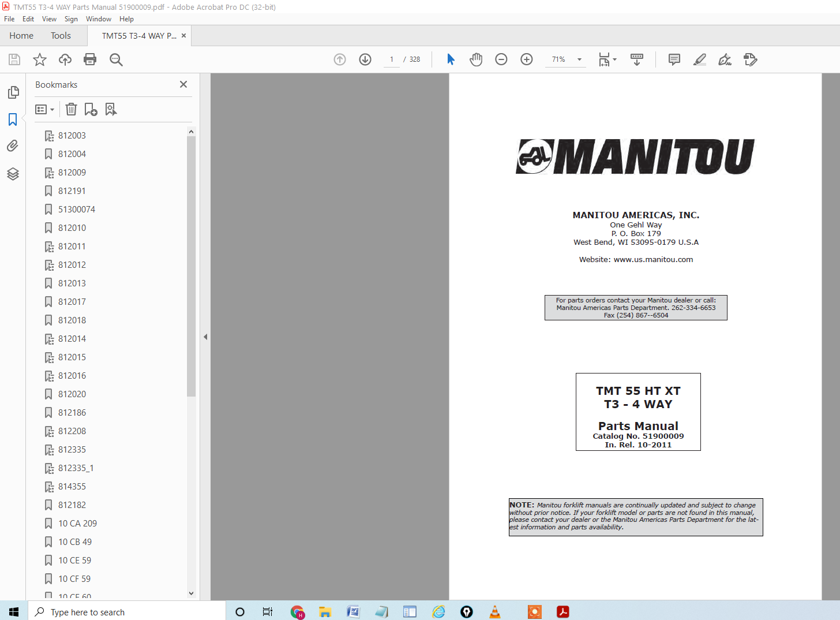Switch to the Tools tab
The width and height of the screenshot is (840, 620).
point(61,36)
